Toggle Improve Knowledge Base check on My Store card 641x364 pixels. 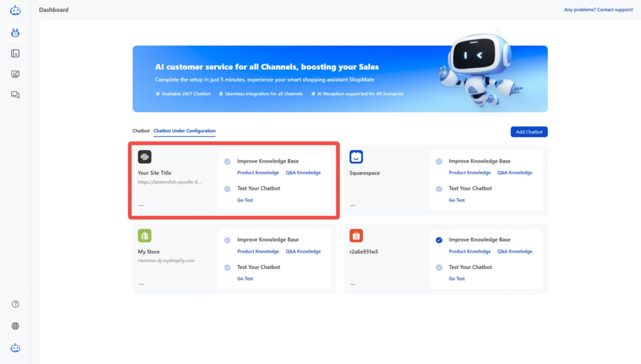227,240
